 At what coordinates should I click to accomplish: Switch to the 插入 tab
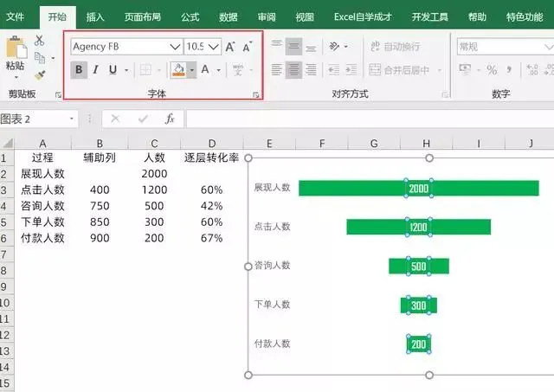tap(95, 16)
